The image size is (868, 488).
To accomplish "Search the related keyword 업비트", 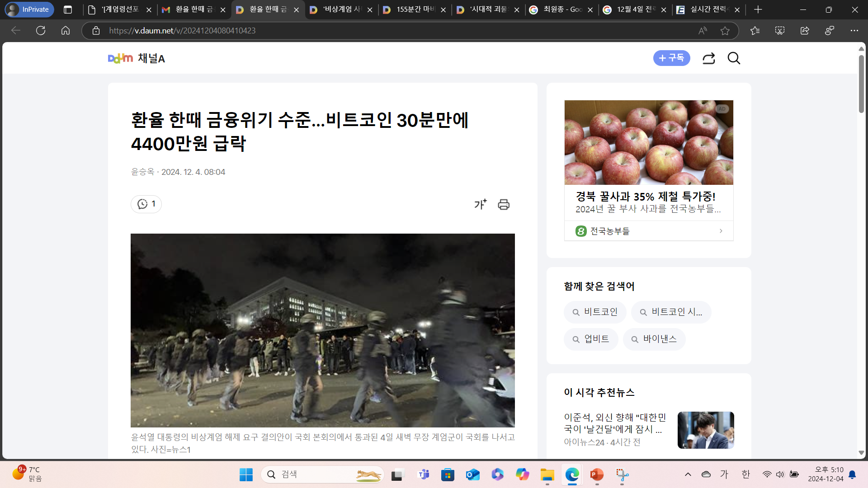I will click(590, 339).
